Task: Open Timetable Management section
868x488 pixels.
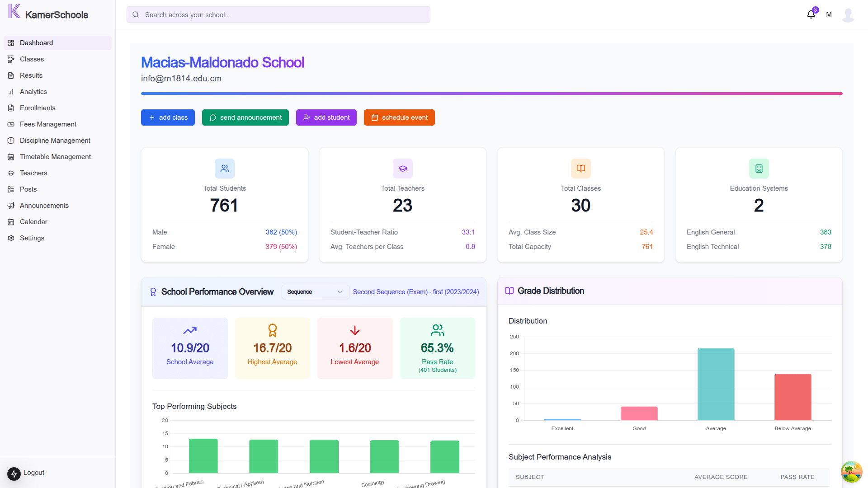Action: 55,157
